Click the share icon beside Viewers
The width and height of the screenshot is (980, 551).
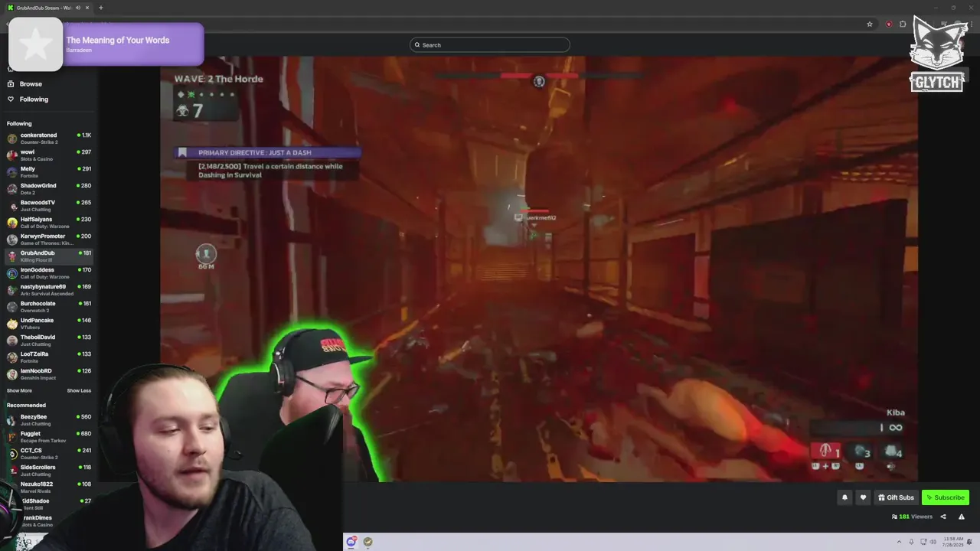[x=943, y=517]
